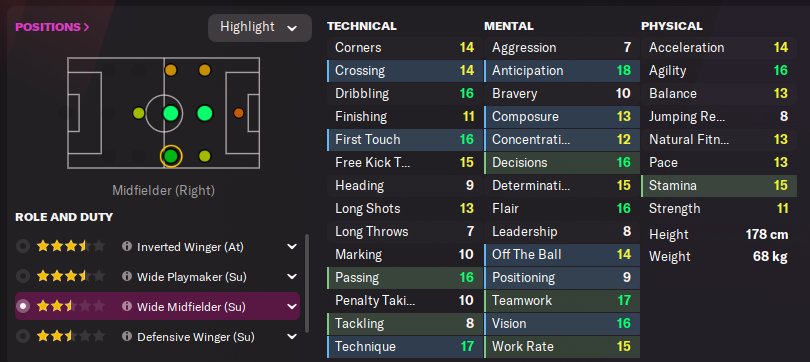Select Defensive Winger (Su) radio button

tap(22, 336)
